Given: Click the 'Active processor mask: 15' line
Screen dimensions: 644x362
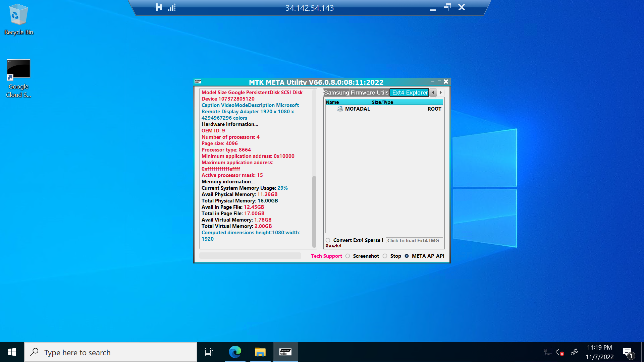Looking at the screenshot, I should click(232, 175).
